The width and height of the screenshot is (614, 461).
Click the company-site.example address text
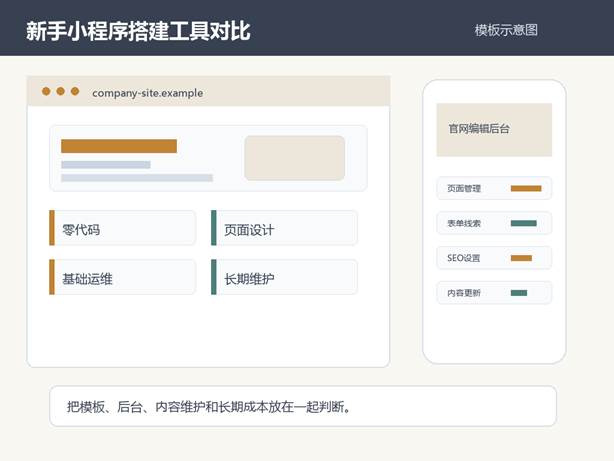coord(148,93)
